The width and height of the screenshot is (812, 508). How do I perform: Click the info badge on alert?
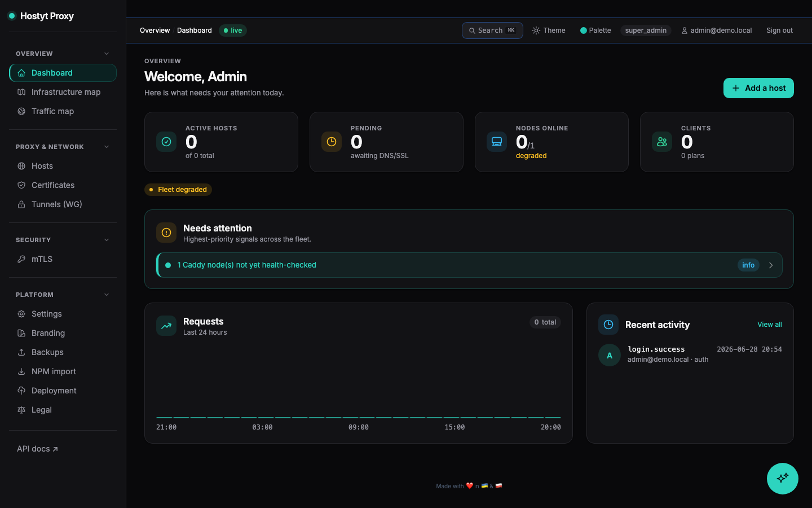point(748,265)
